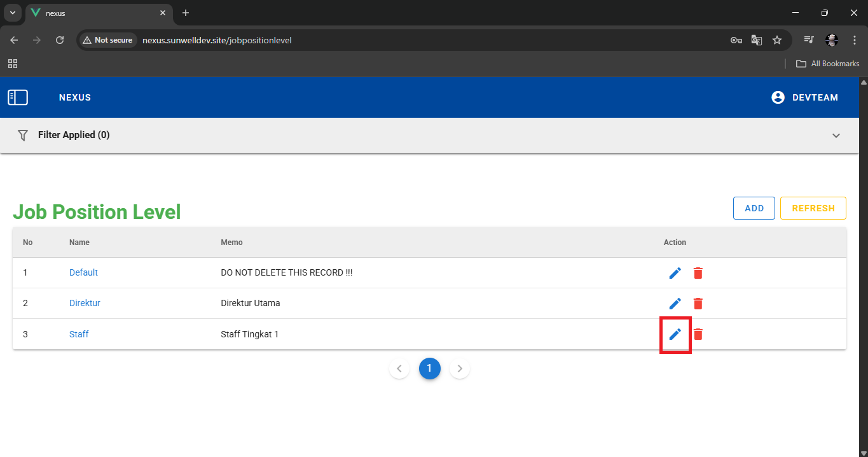Click the filter funnel icon
This screenshot has width=868, height=457.
tap(23, 135)
